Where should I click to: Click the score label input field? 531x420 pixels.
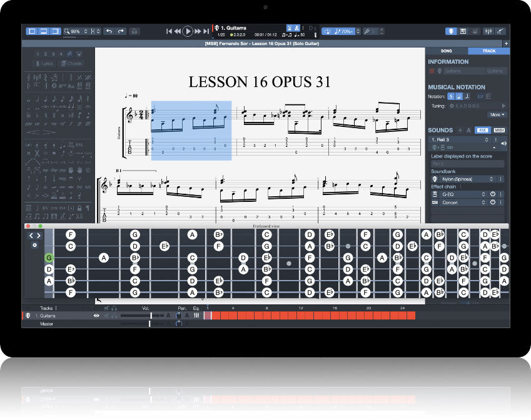[x=468, y=164]
